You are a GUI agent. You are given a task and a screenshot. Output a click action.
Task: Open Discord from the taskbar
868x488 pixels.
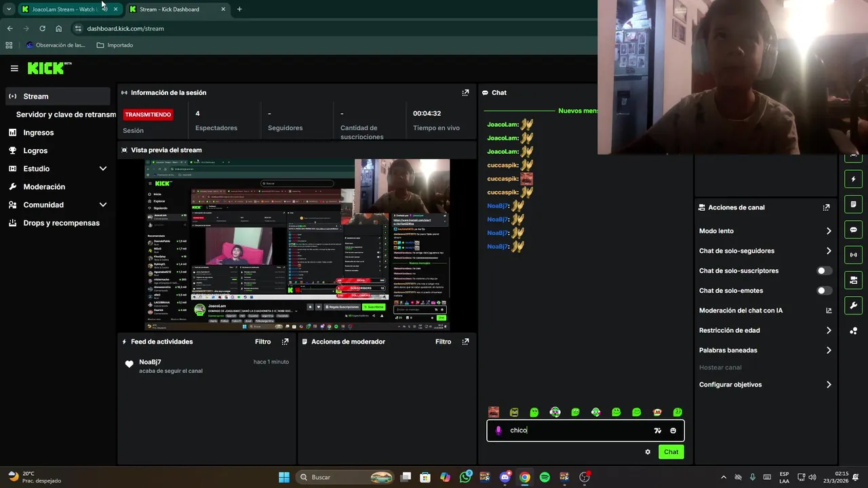click(505, 477)
